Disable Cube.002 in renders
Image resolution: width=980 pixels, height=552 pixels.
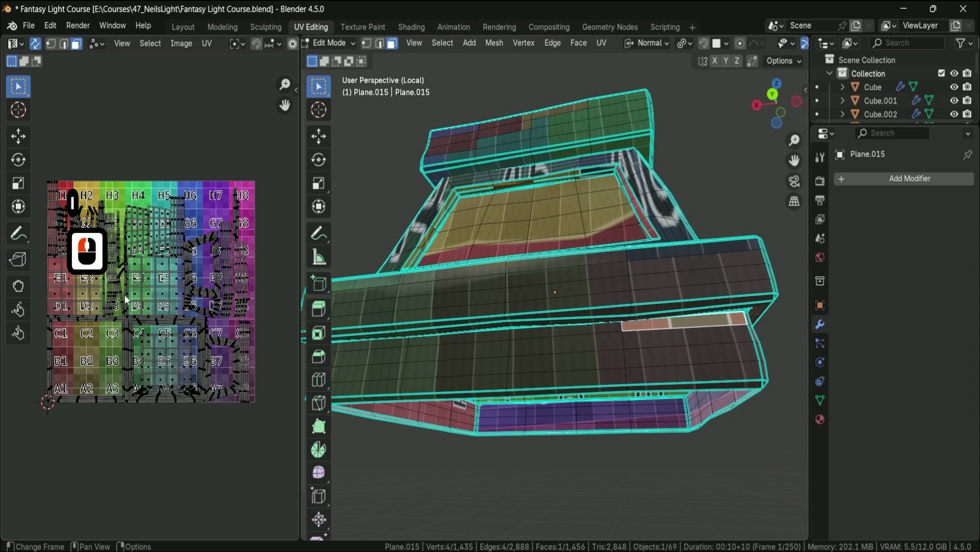967,114
